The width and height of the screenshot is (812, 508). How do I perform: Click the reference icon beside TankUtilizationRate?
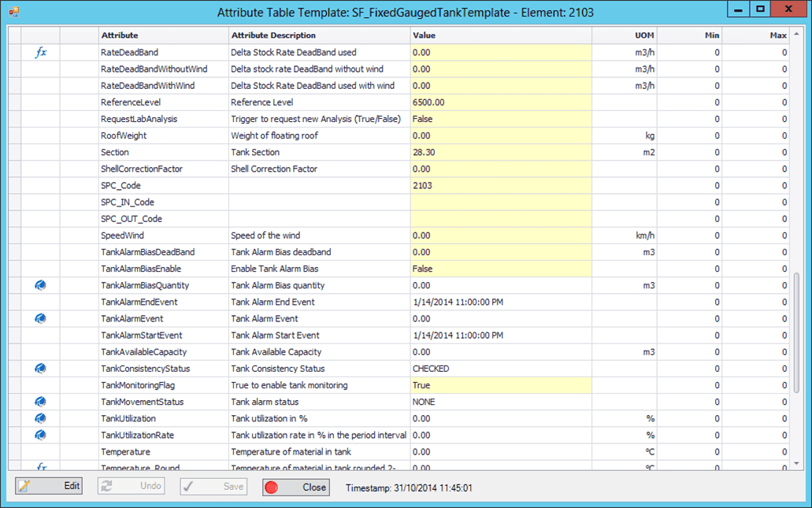[40, 434]
